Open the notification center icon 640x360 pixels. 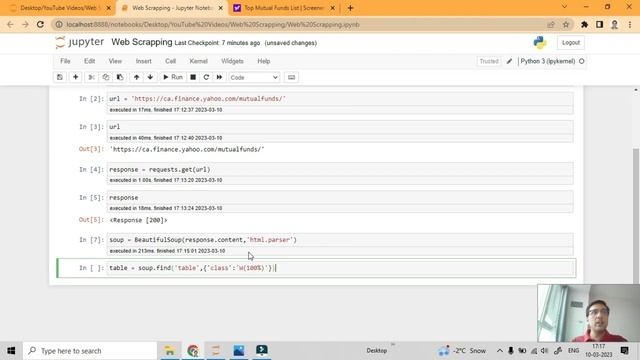(x=624, y=351)
